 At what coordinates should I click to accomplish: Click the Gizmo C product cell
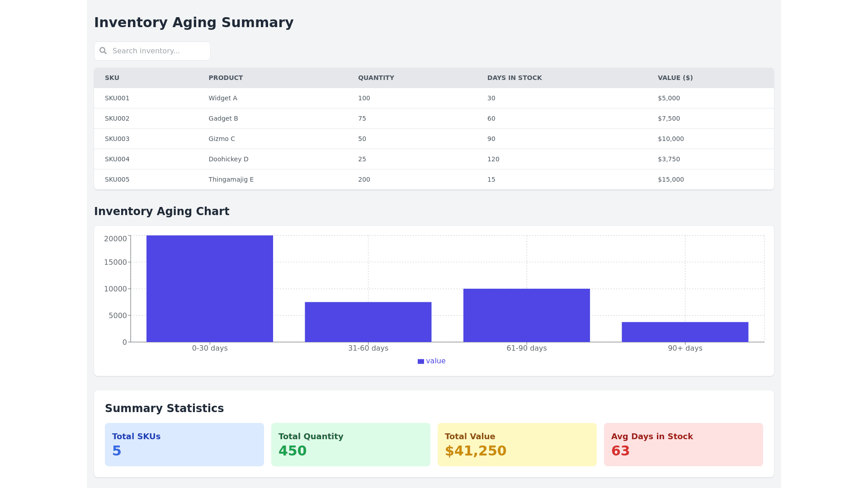[x=222, y=139]
